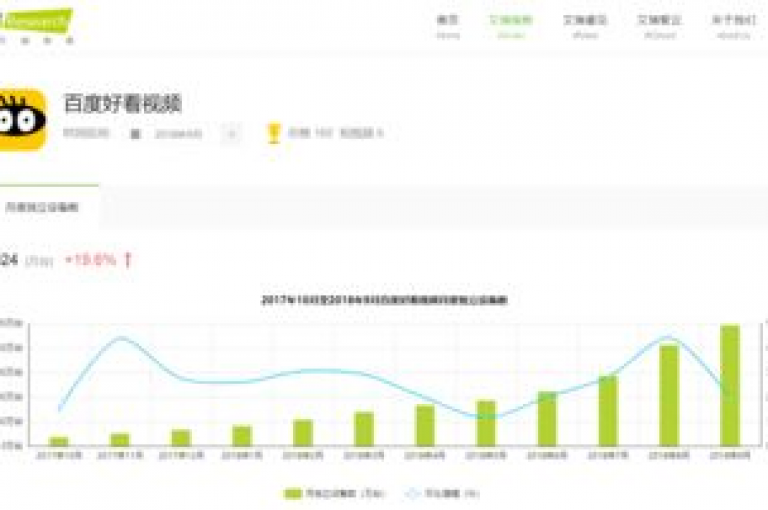Click the yellow trophy ranking icon
The width and height of the screenshot is (768, 510).
point(273,133)
